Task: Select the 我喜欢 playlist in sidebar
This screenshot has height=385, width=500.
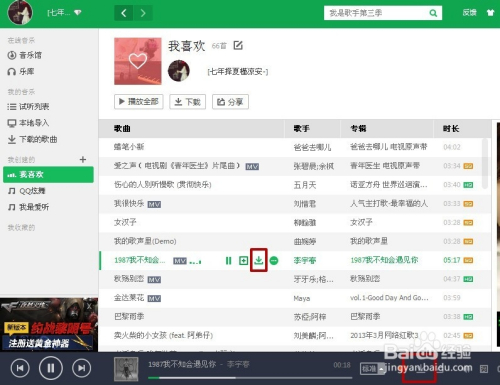Action: 48,175
